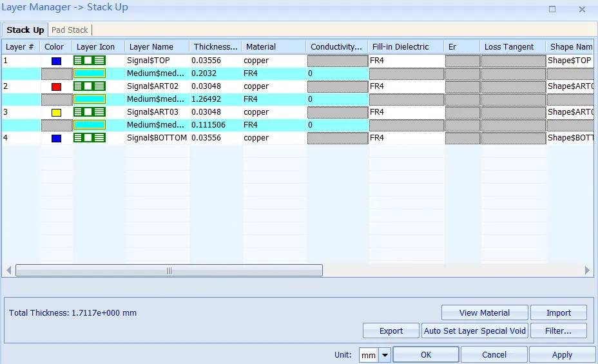The image size is (598, 364).
Task: Click Auto Set Layer Special Void button
Action: (x=475, y=331)
